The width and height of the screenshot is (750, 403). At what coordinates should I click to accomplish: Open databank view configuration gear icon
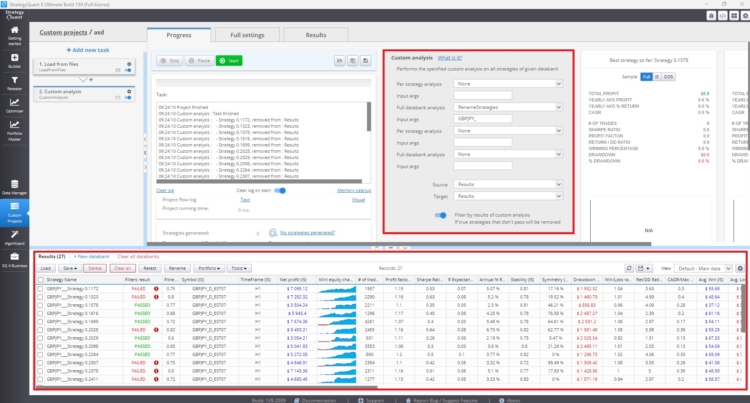click(740, 268)
